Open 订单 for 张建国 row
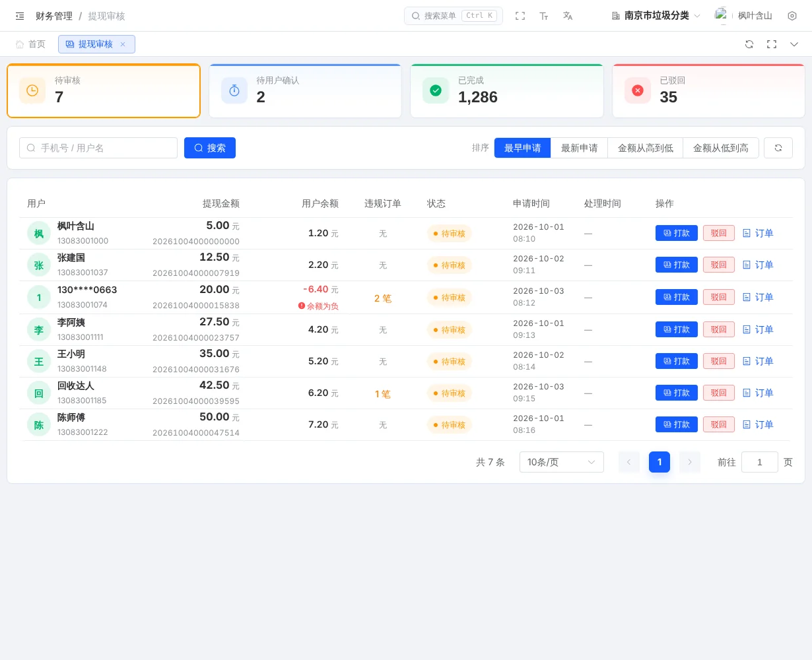 pos(757,265)
